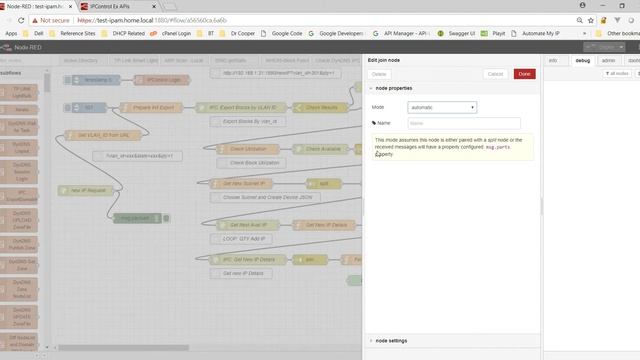Click the Chrome profile avatar icon
Screen dimensions: 640x360
(x=582, y=5)
